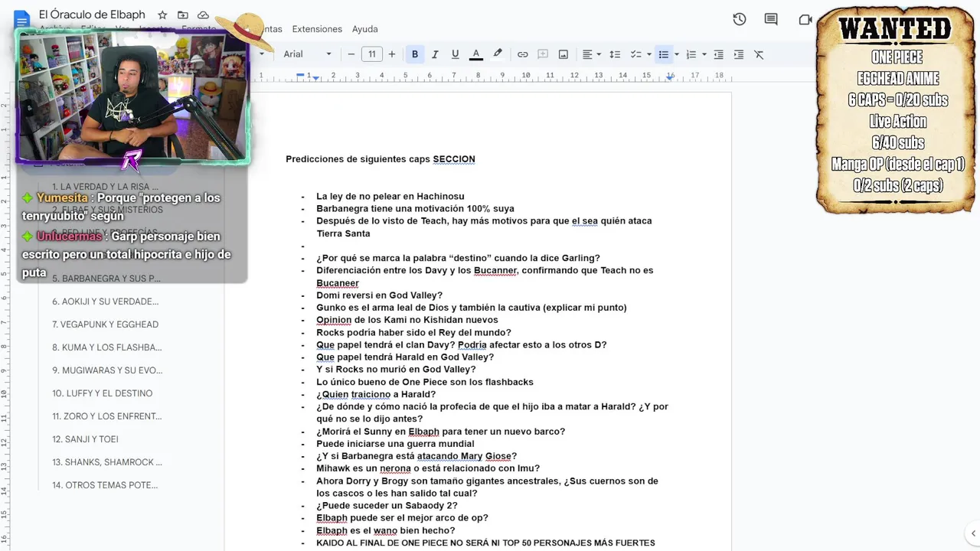This screenshot has width=980, height=551.
Task: Toggle bold formatting
Action: point(415,54)
